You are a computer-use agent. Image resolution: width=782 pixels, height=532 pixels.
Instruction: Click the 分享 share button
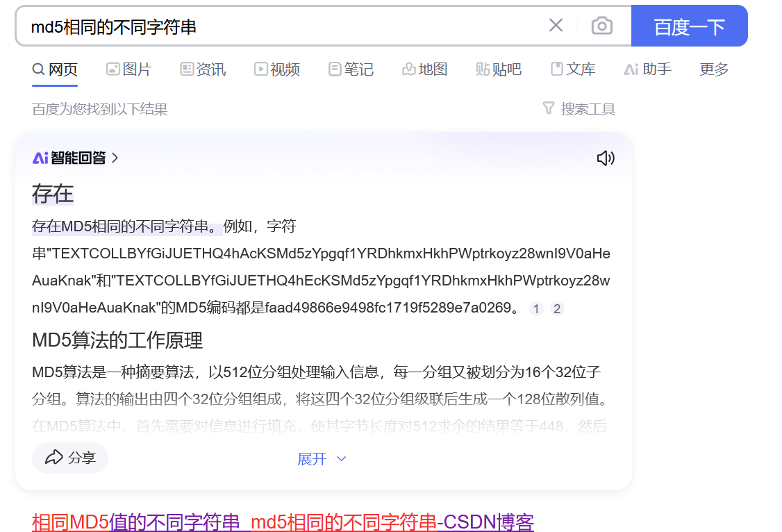pos(70,458)
